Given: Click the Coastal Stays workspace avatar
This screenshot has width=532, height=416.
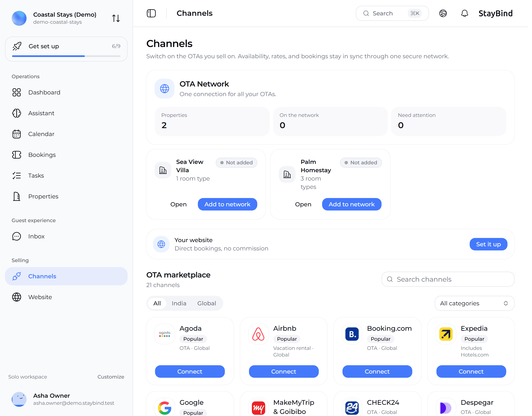Looking at the screenshot, I should pyautogui.click(x=19, y=18).
